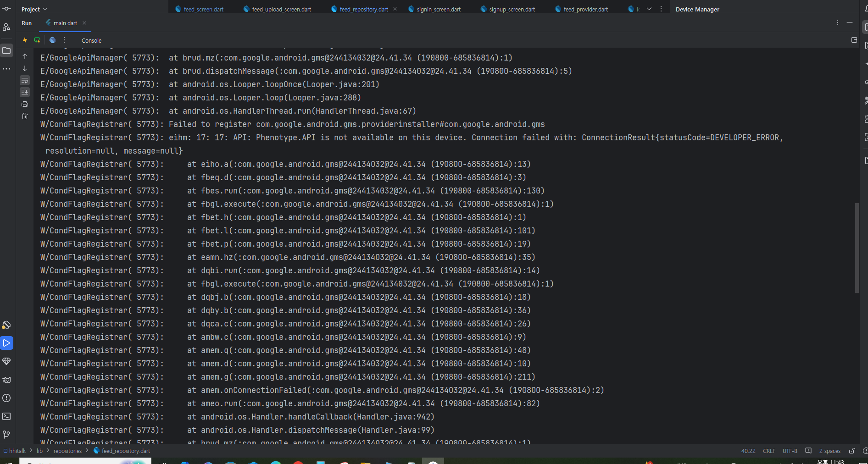Screen dimensions: 868x464
Task: Expand the Project view dropdown
Action: (x=34, y=9)
